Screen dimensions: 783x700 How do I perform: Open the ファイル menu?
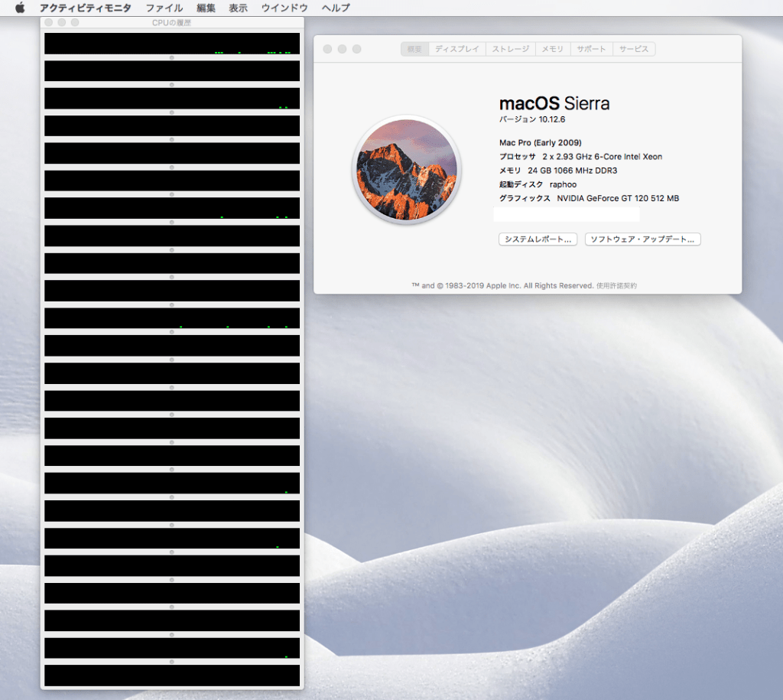[x=164, y=8]
